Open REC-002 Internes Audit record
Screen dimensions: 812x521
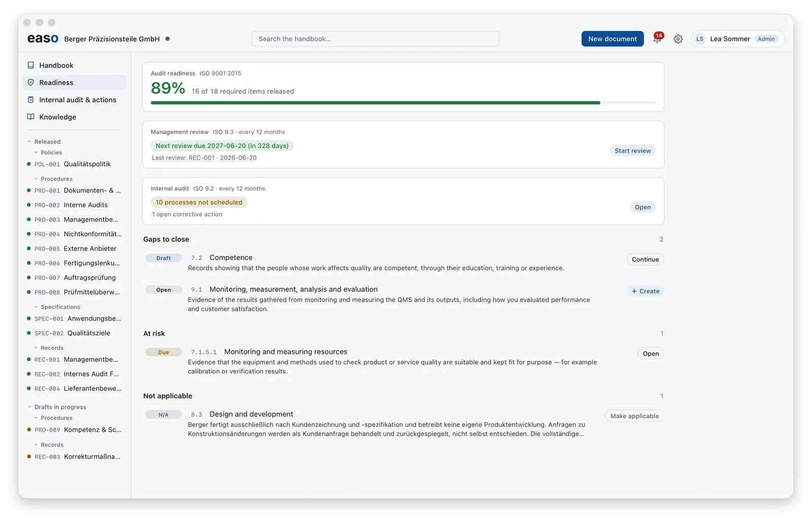75,374
